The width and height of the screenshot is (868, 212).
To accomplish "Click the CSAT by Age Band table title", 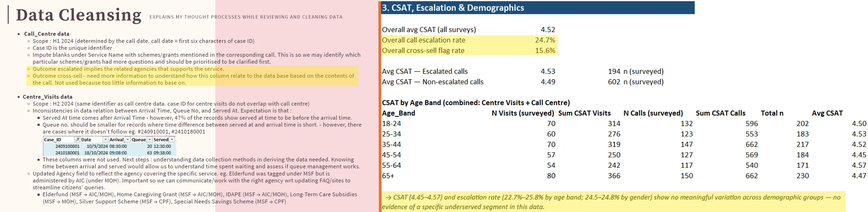I will 476,103.
